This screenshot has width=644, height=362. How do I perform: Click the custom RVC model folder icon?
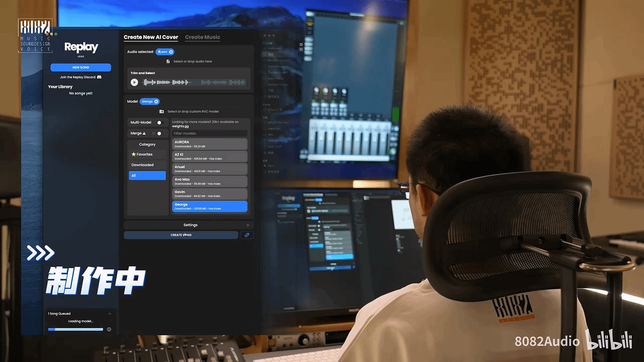click(x=162, y=112)
